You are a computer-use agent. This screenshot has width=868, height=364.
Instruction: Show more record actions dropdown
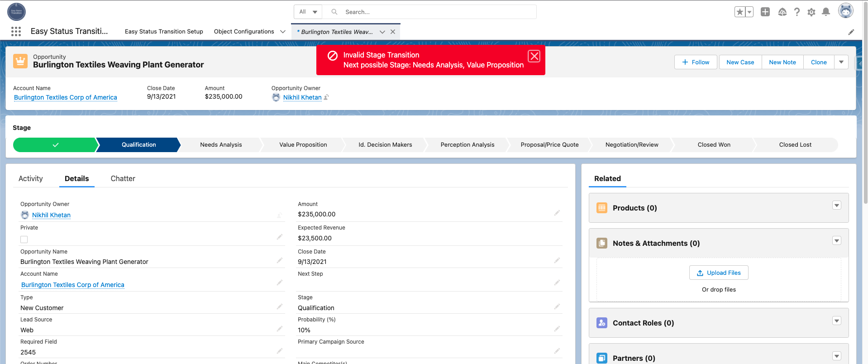point(841,62)
